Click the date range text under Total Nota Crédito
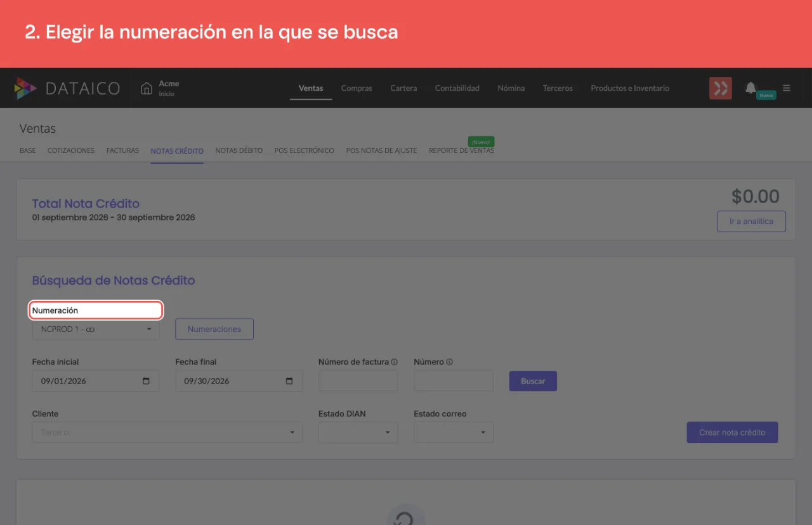This screenshot has width=812, height=525. coord(114,217)
